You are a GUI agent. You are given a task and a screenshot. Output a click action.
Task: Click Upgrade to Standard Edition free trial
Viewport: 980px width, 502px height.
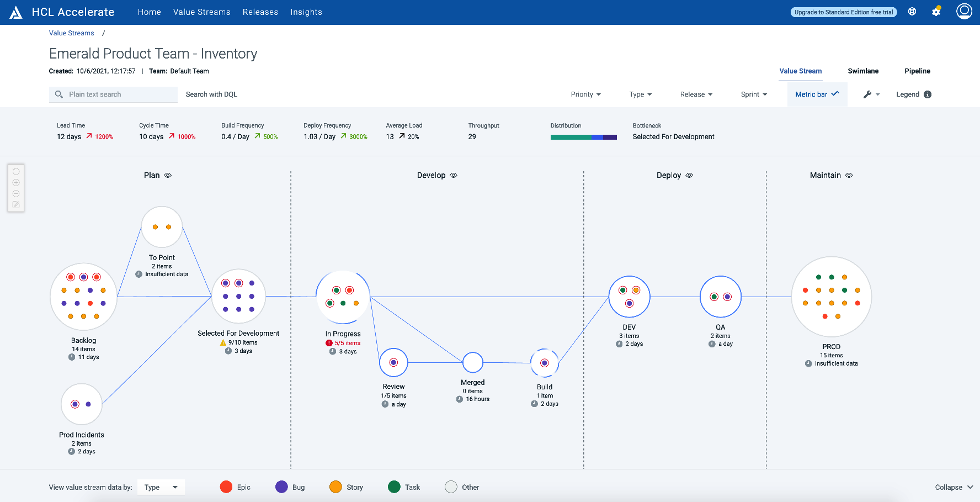pos(844,12)
